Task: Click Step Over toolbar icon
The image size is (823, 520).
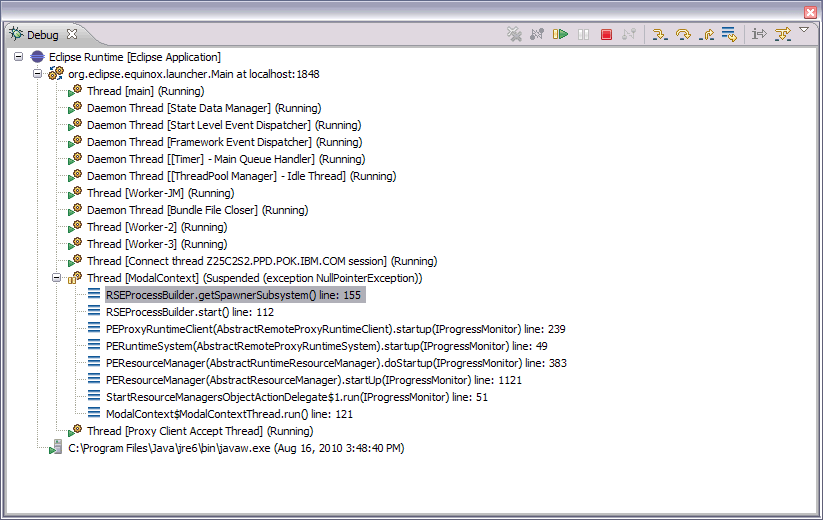Action: click(683, 35)
